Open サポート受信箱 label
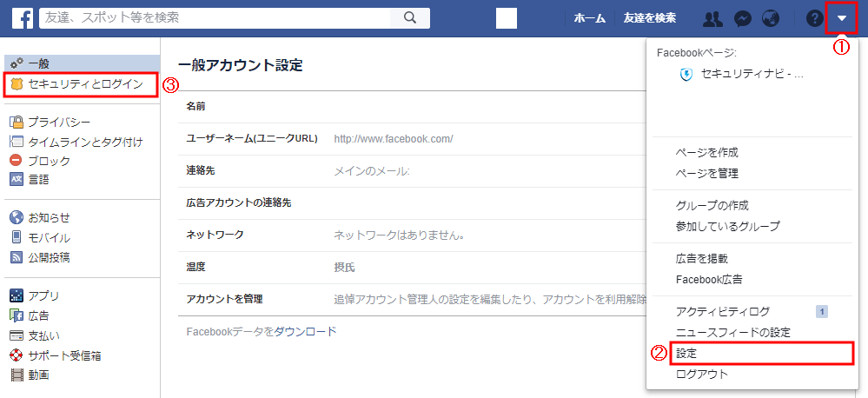The height and width of the screenshot is (398, 868). (65, 356)
